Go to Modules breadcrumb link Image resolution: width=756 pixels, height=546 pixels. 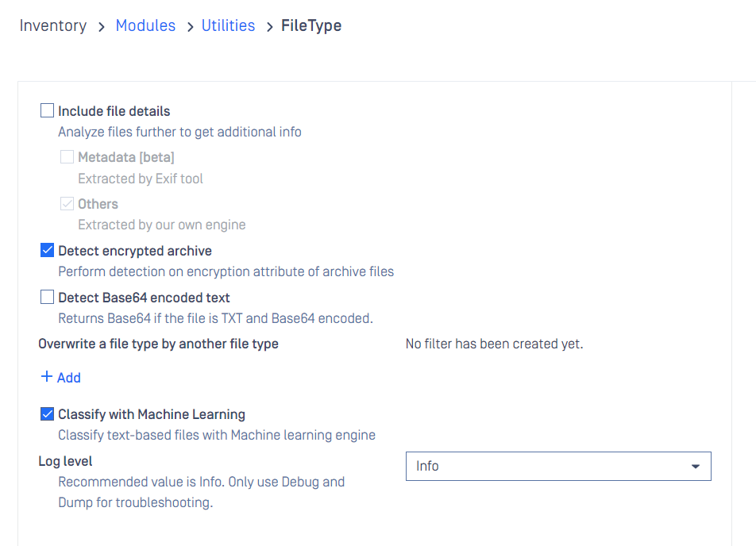coord(145,25)
